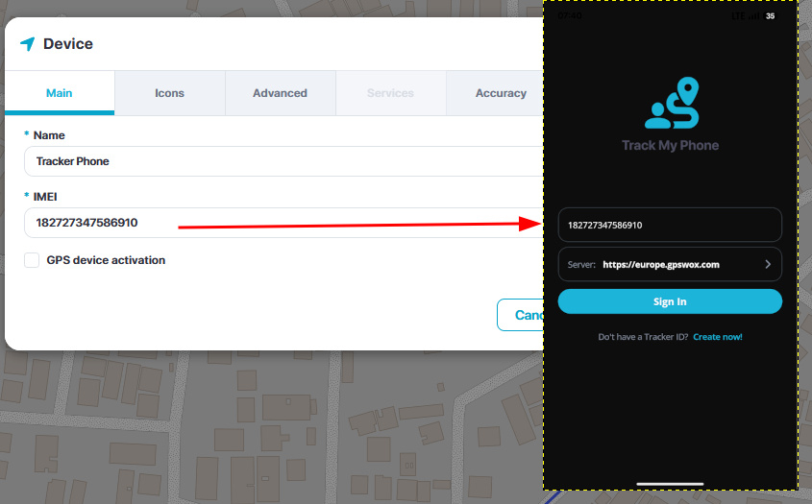Click the Cancel button in Device dialog
Screen dimensions: 812x504
click(522, 315)
